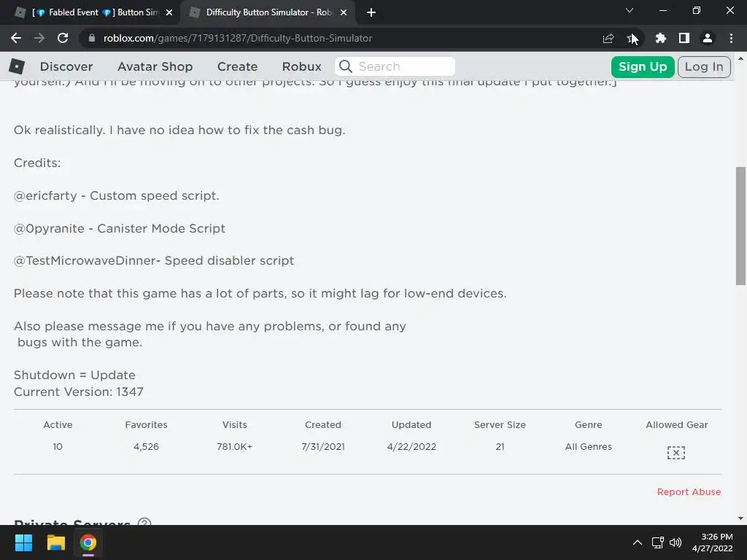Open File Explorer from the taskbar
This screenshot has height=560, width=747.
[55, 542]
